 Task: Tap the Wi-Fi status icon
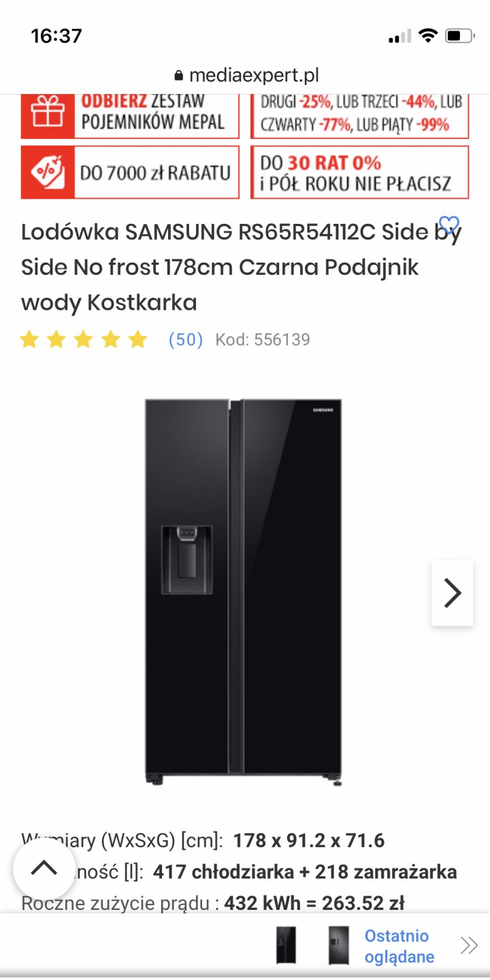point(427,35)
